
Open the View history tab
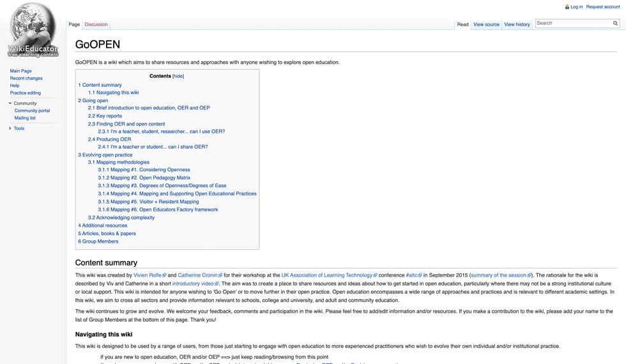[x=517, y=24]
